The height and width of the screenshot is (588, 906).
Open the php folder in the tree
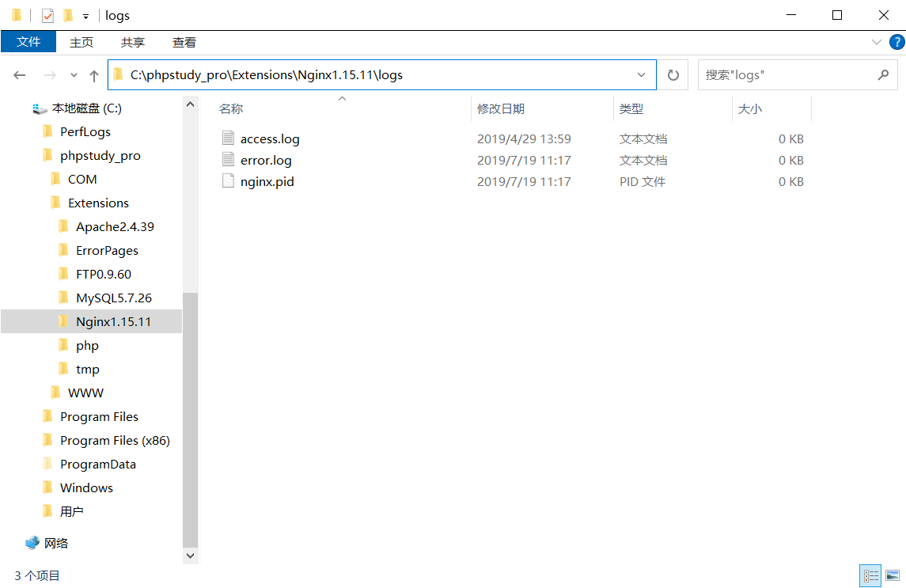click(87, 346)
